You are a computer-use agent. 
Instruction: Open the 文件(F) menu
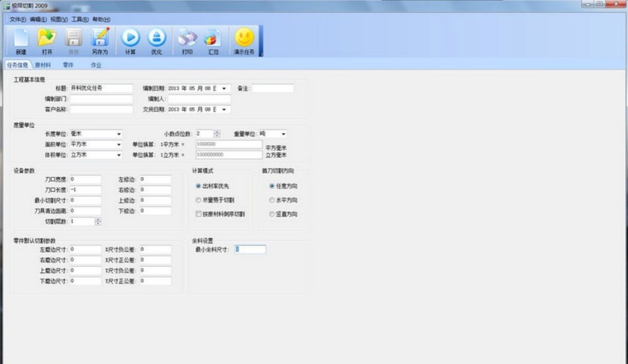pos(18,19)
